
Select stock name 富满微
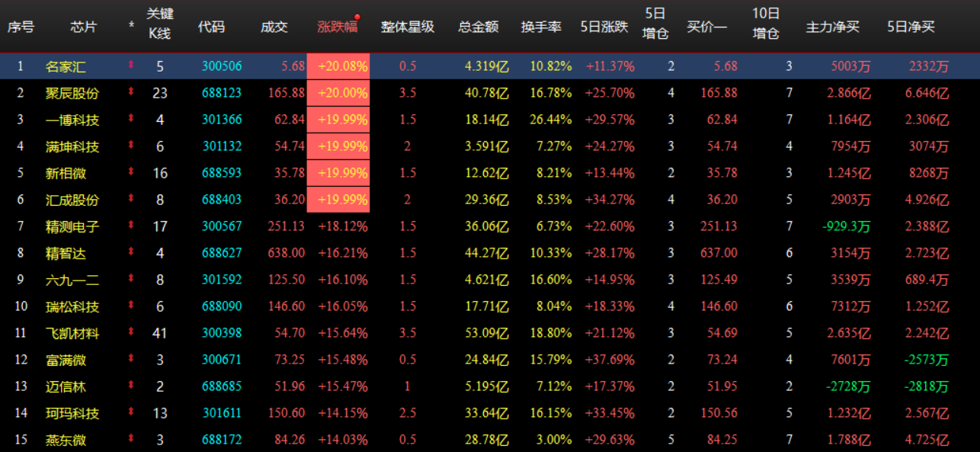coord(66,360)
